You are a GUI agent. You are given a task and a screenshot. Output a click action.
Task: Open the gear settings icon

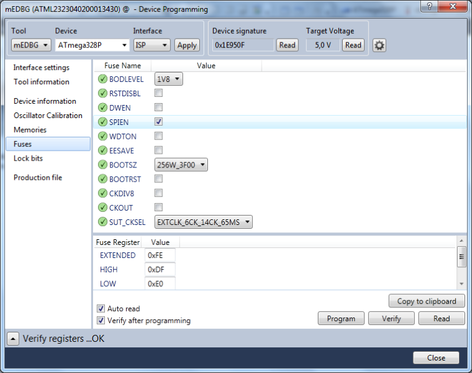coord(379,45)
